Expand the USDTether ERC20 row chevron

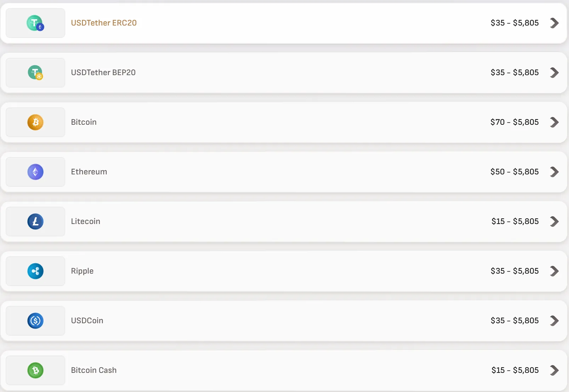[554, 23]
